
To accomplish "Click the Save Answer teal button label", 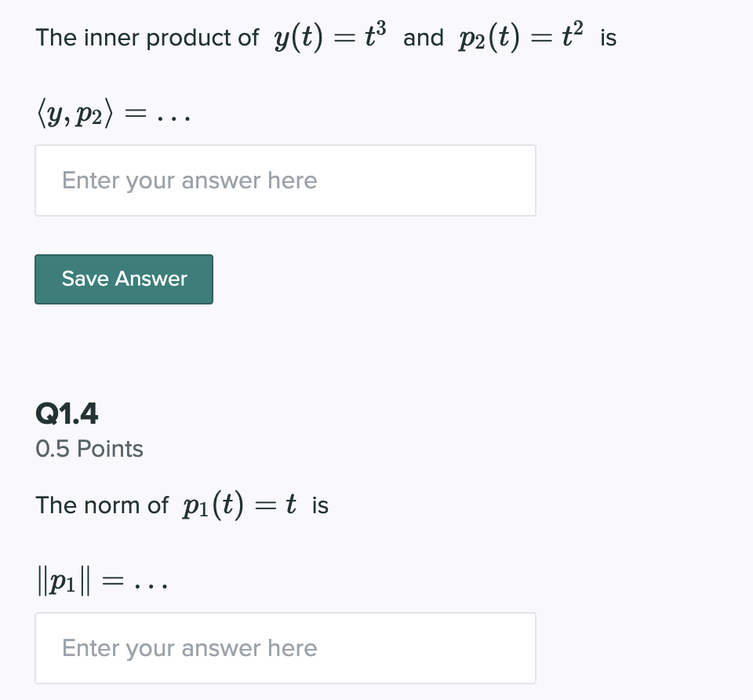I will (x=124, y=279).
